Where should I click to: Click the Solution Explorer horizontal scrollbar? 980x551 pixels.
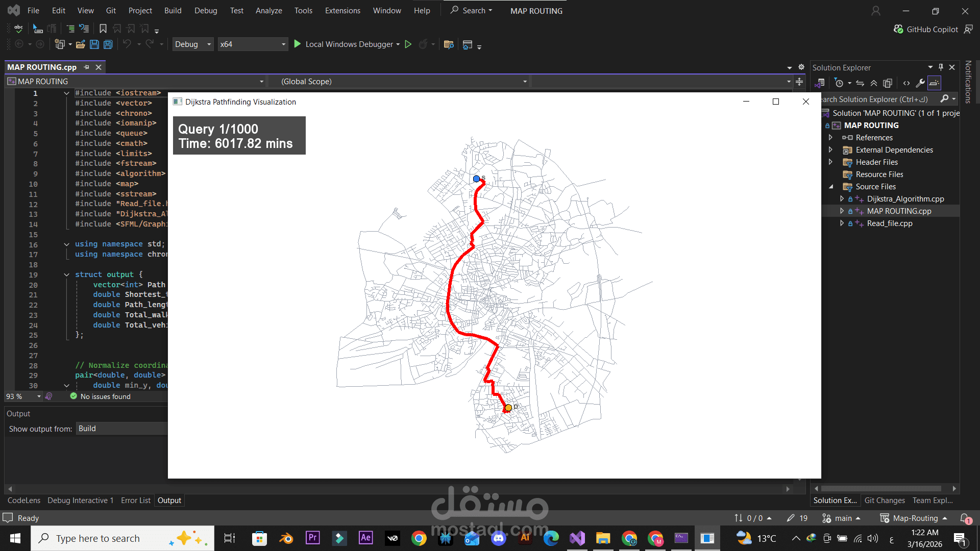(881, 488)
